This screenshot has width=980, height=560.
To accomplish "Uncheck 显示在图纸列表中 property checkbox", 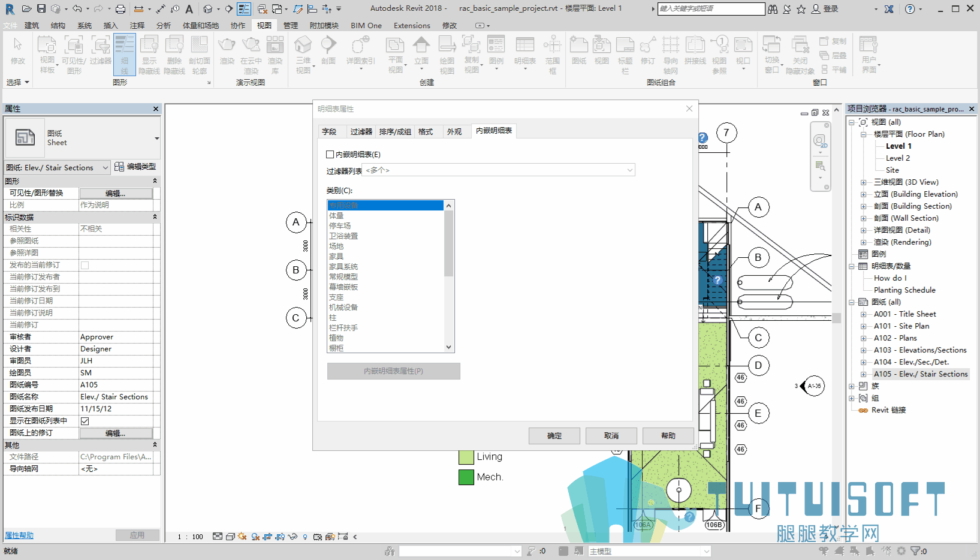I will pyautogui.click(x=85, y=421).
